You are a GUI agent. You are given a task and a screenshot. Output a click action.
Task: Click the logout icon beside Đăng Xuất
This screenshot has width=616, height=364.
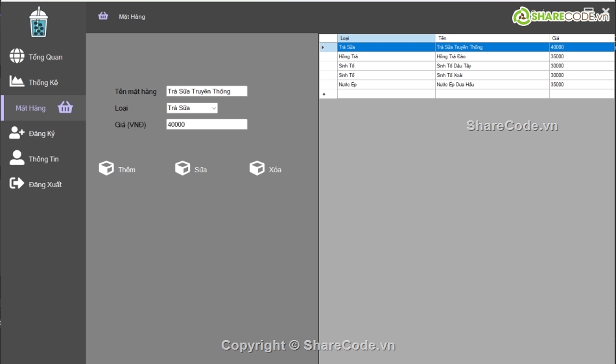17,184
